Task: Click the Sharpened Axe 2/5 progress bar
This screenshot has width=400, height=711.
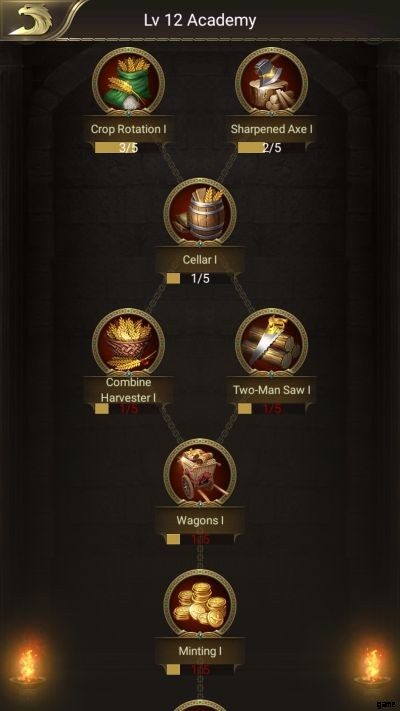Action: [x=271, y=147]
